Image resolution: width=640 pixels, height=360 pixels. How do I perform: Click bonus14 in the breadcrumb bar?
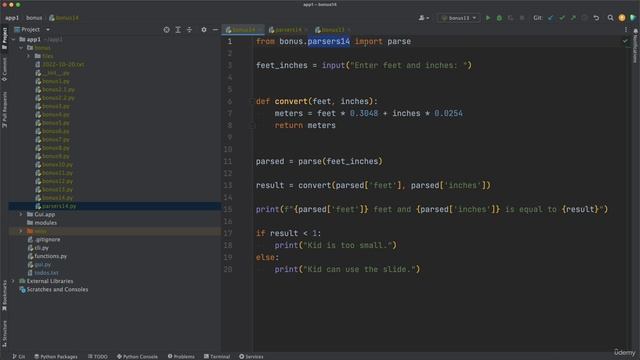click(x=64, y=18)
